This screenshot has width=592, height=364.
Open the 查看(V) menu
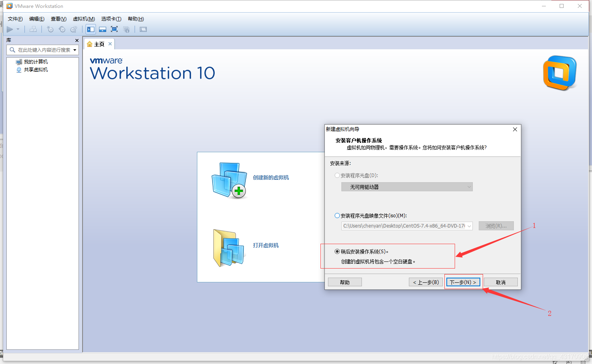click(x=58, y=19)
